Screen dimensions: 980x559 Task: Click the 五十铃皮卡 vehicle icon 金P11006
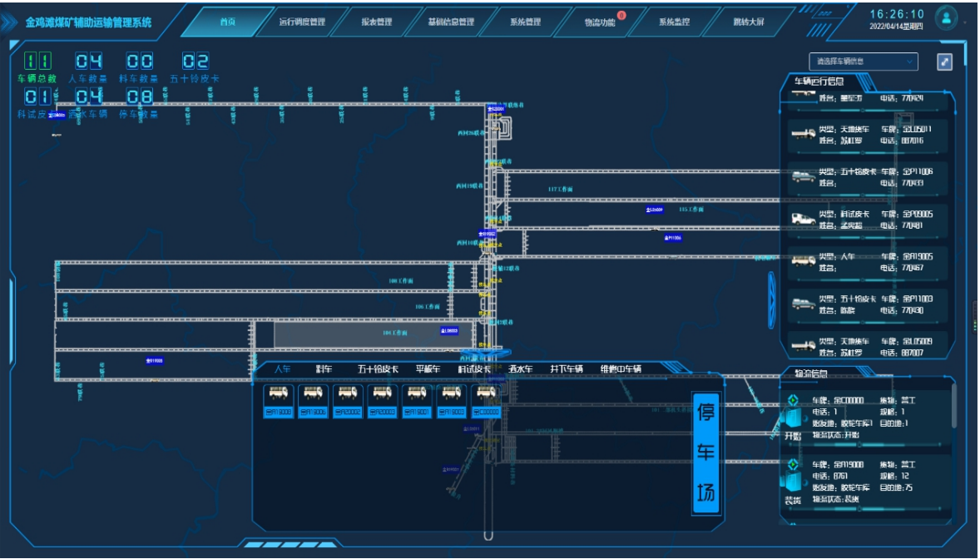click(803, 176)
